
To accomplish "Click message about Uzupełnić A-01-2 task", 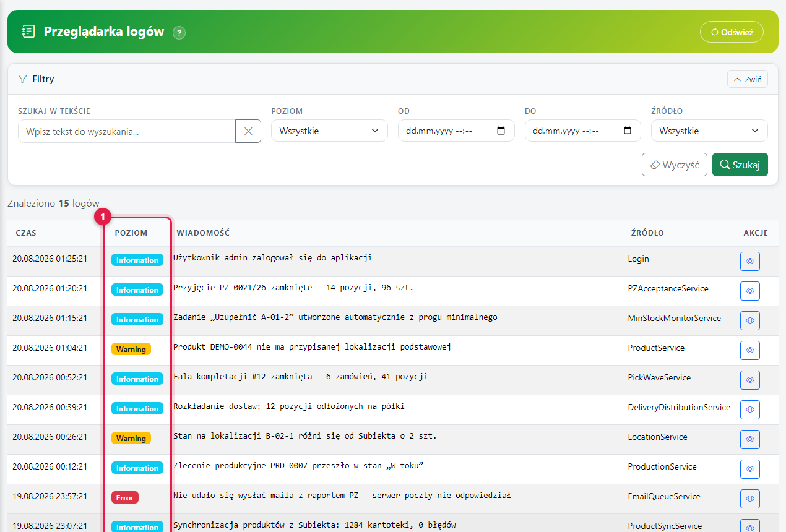I will [335, 317].
